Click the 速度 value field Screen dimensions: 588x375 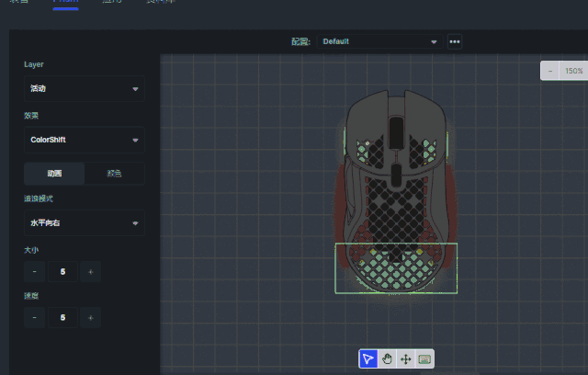[62, 318]
